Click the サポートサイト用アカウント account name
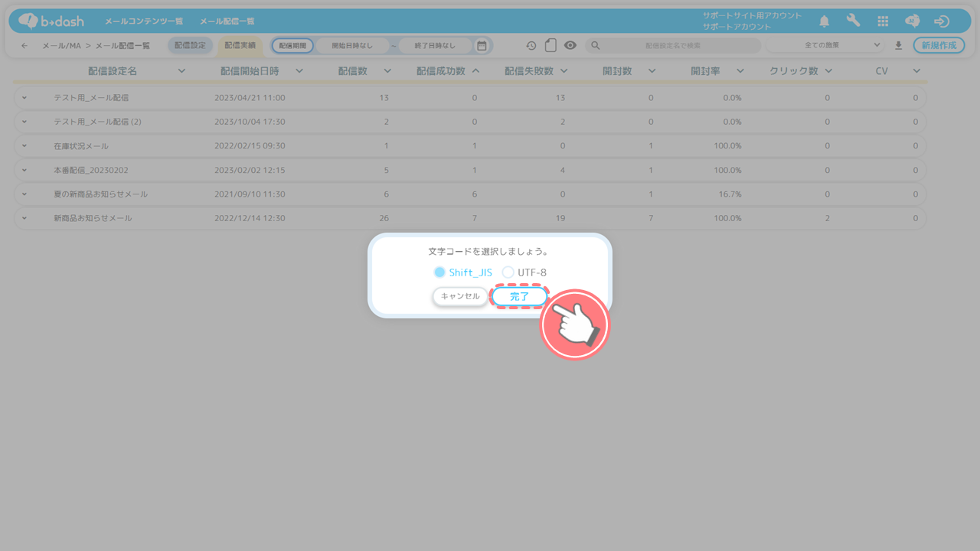980x551 pixels. (x=752, y=15)
